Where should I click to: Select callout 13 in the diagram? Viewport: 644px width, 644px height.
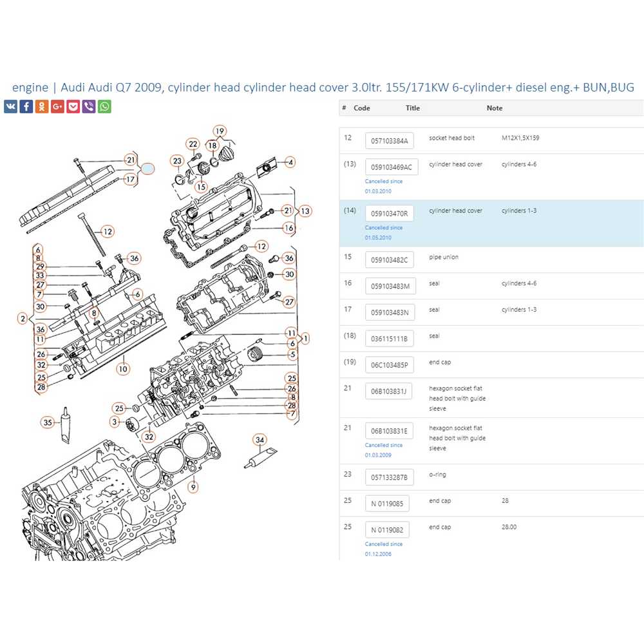(305, 211)
